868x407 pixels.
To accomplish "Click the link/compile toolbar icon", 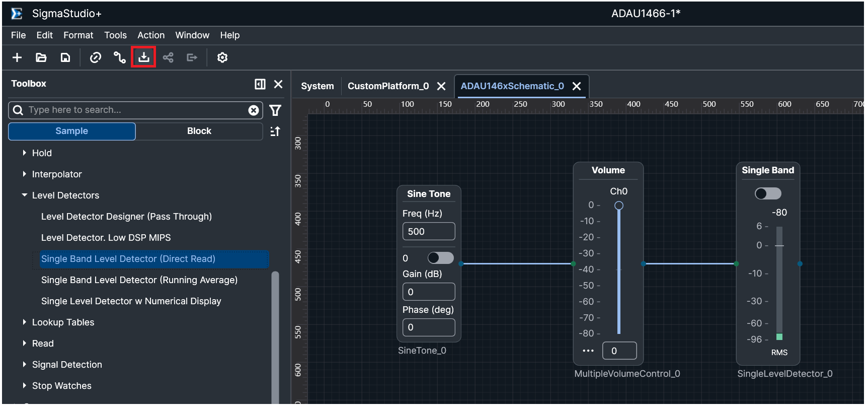I will click(96, 57).
